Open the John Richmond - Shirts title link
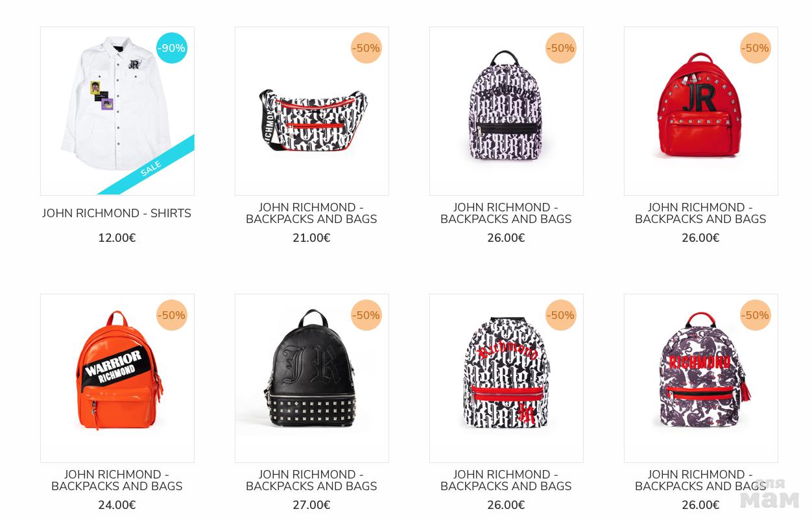The width and height of the screenshot is (812, 520). 117,213
